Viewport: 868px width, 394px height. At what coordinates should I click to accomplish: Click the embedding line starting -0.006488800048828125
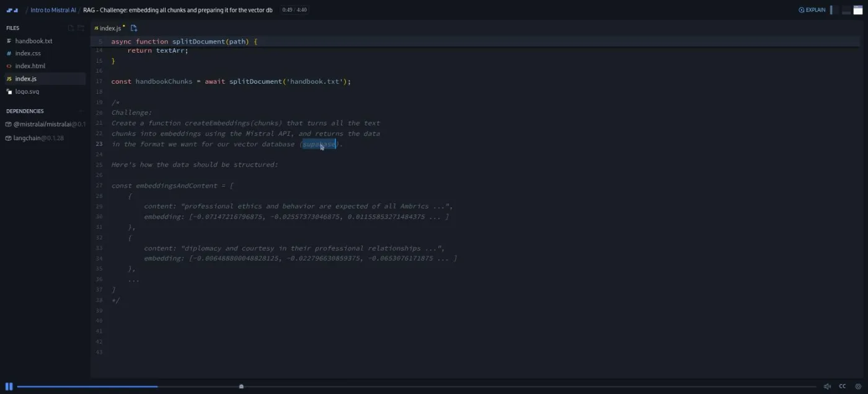(x=301, y=258)
